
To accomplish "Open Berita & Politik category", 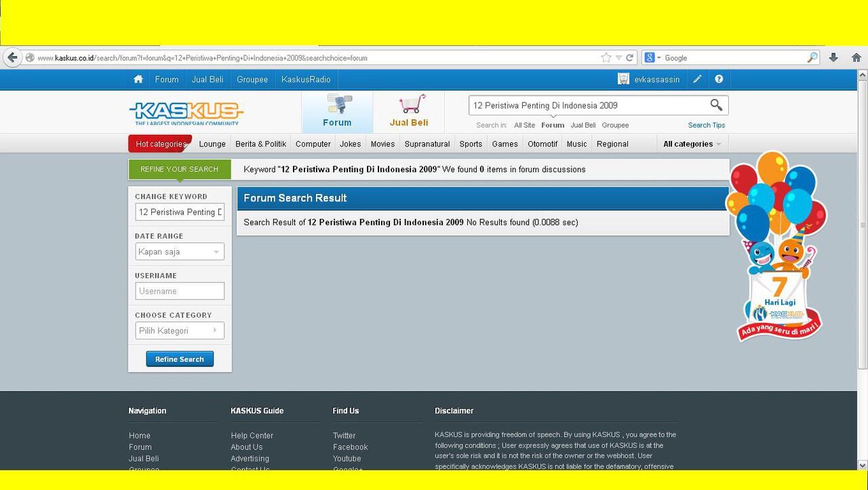I will point(260,144).
